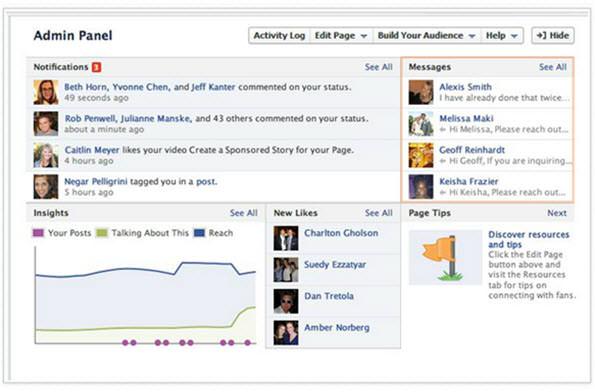Click the red notifications count badge
595x392 pixels.
(96, 67)
